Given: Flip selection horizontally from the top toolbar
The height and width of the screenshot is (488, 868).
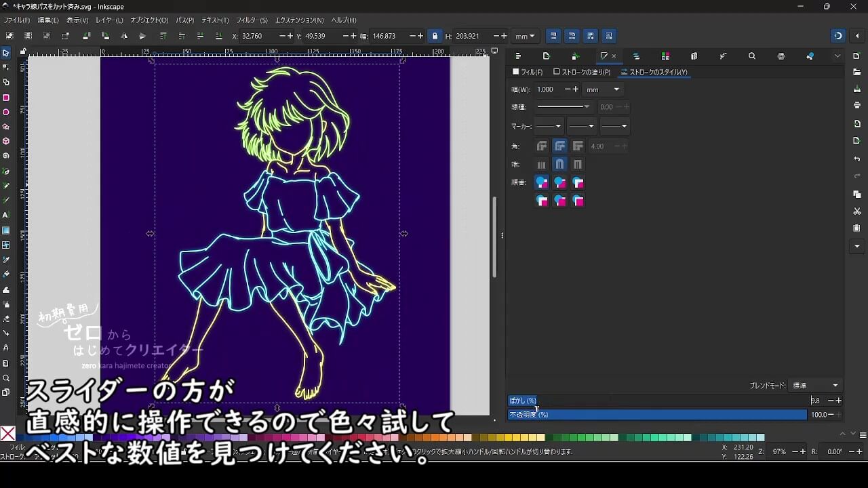Looking at the screenshot, I should pos(124,36).
